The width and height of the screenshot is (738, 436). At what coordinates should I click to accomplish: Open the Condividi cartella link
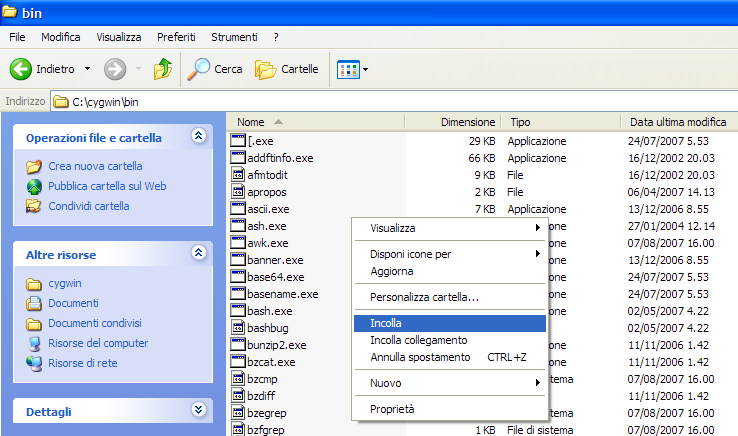click(89, 206)
